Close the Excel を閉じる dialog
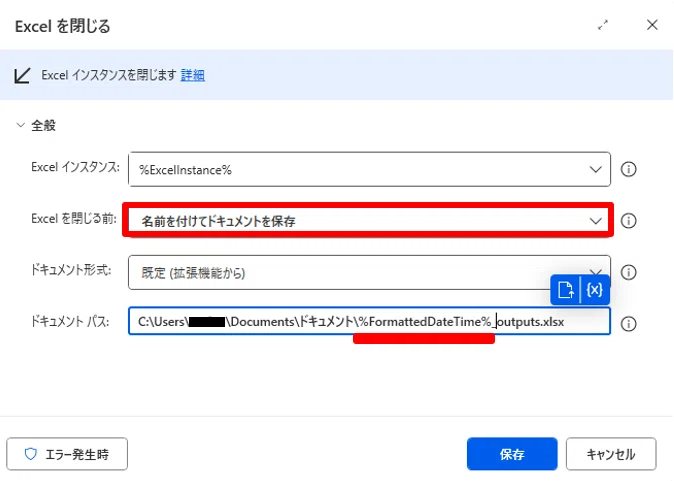 point(652,25)
